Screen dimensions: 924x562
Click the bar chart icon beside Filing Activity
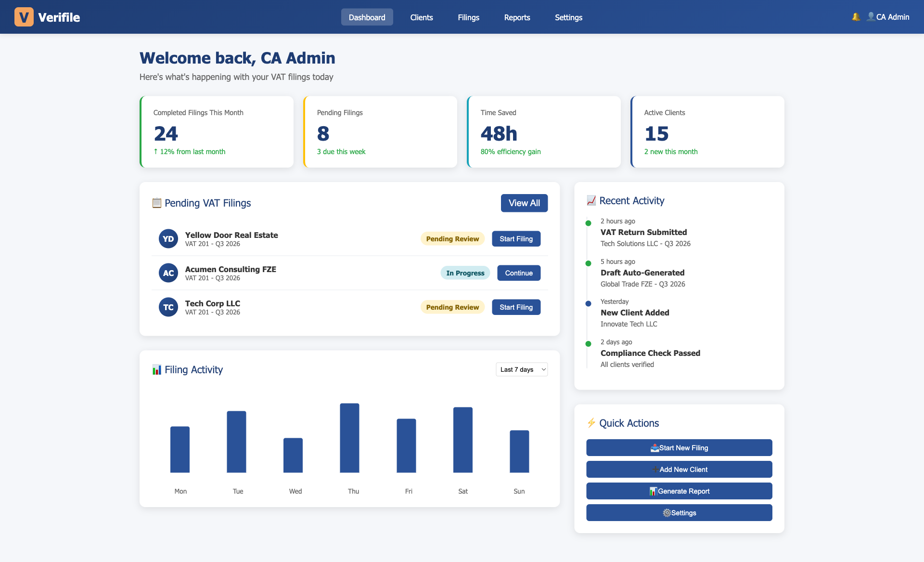coord(156,370)
